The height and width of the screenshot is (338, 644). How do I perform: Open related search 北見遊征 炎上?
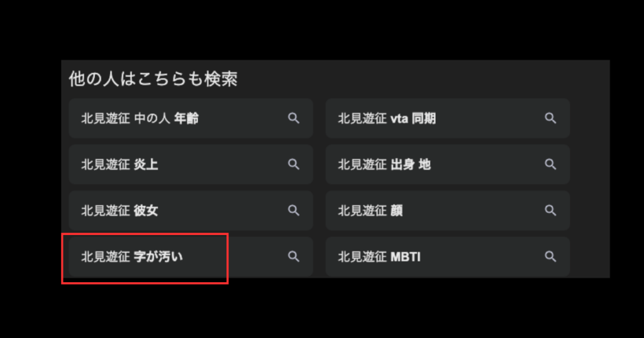tap(119, 165)
